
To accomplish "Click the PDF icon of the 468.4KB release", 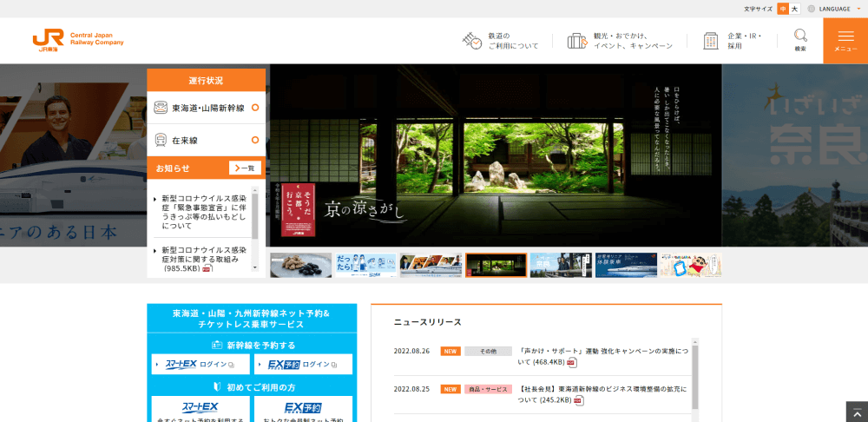I will click(x=572, y=363).
